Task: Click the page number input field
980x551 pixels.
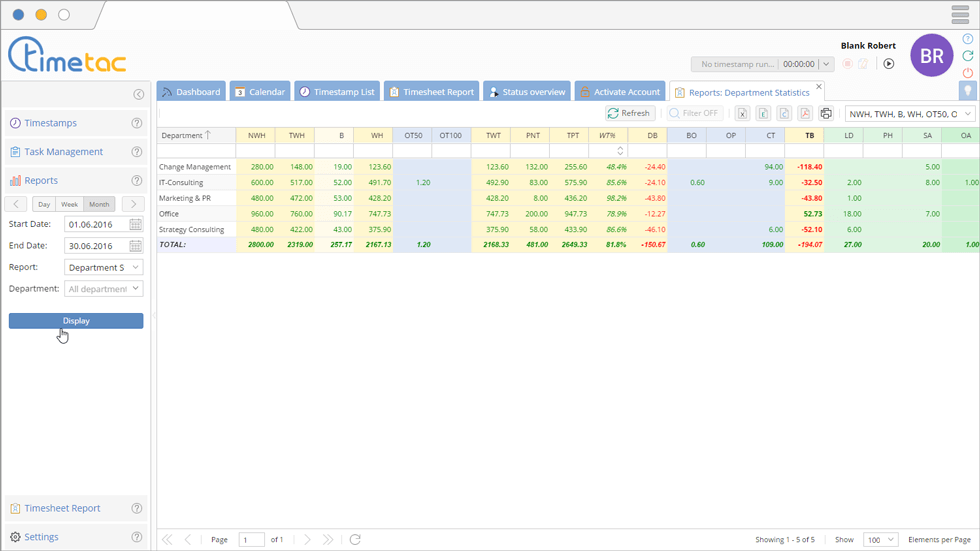Action: 252,540
